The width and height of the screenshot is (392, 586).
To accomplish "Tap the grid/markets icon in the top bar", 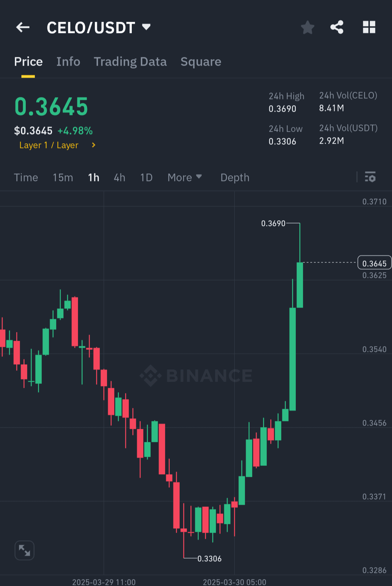I will coord(369,27).
